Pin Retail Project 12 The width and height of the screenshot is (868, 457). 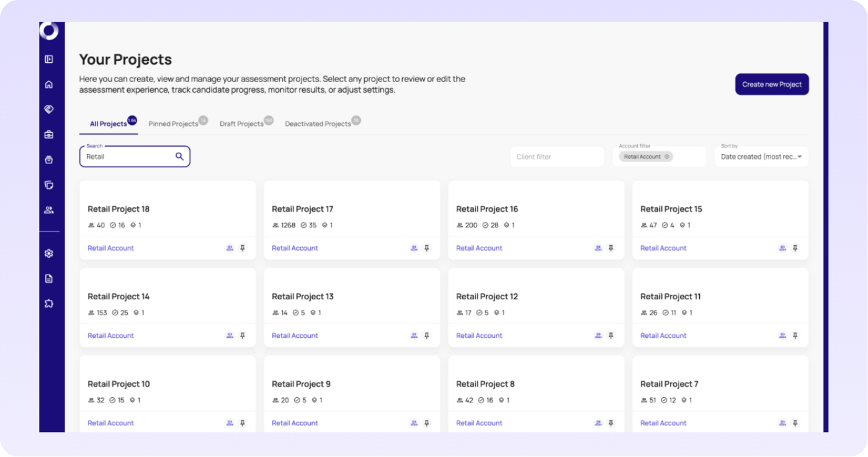tap(611, 336)
